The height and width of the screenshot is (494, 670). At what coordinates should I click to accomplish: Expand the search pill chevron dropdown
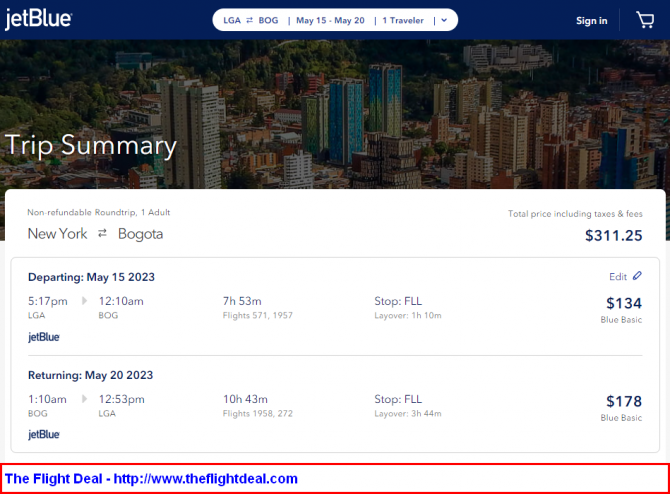tap(444, 20)
